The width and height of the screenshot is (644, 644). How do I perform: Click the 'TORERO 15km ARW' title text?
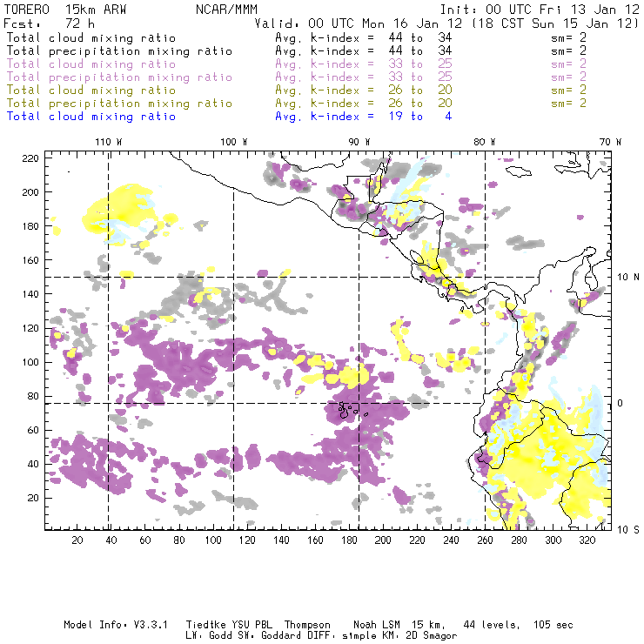[65, 10]
